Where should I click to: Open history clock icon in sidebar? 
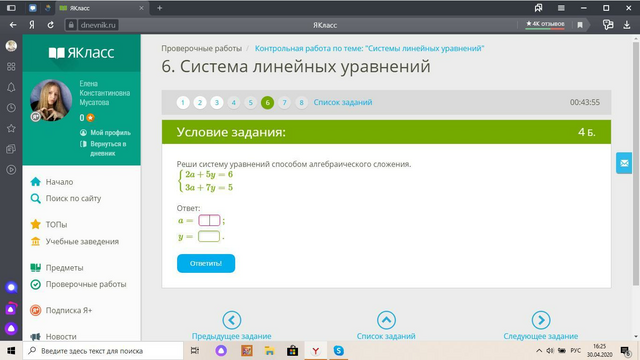pos(11,108)
